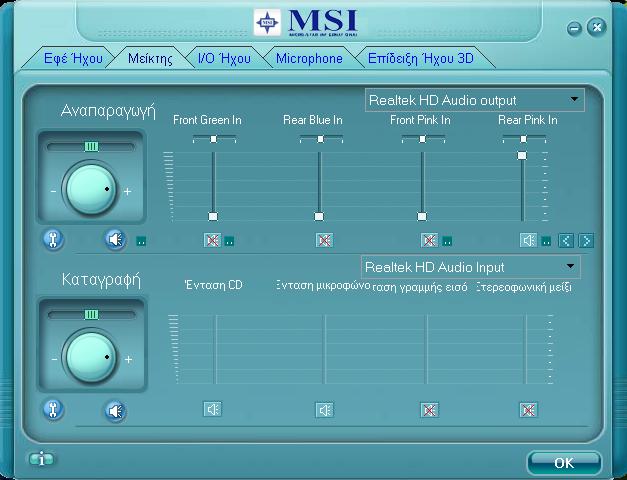Click the playback balance slider handle
This screenshot has width=627, height=480.
coord(91,147)
